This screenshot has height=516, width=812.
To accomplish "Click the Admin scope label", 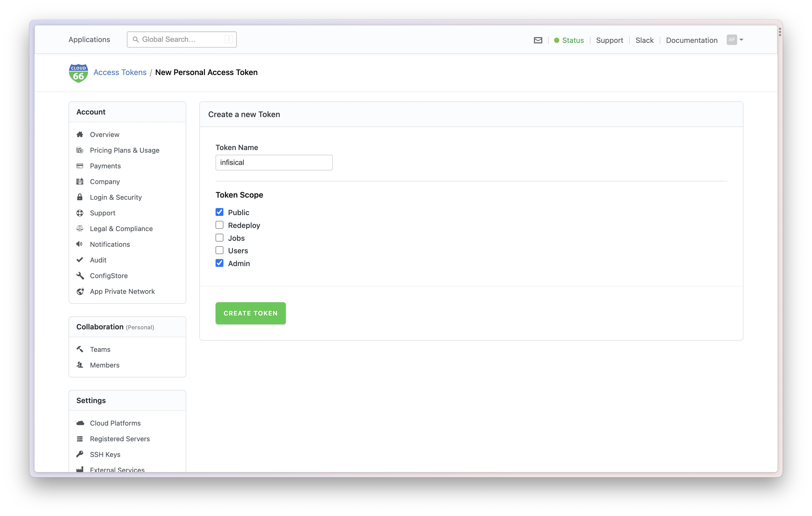I will point(239,263).
